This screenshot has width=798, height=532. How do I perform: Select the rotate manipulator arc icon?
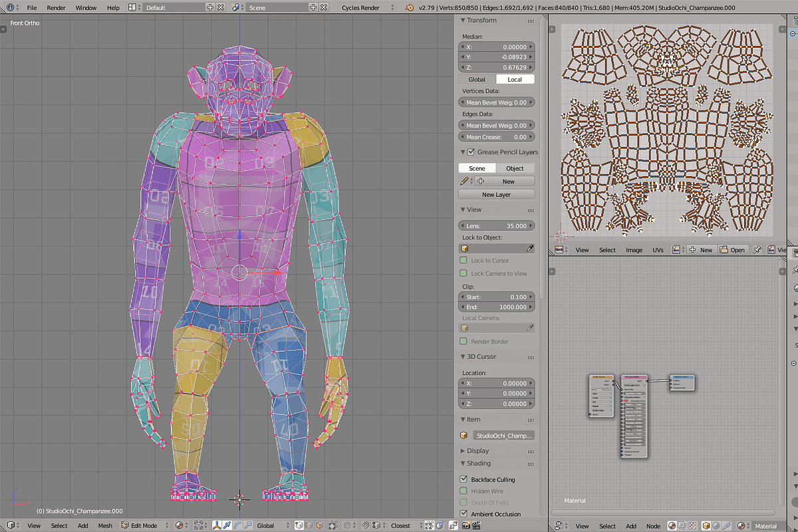click(x=237, y=525)
